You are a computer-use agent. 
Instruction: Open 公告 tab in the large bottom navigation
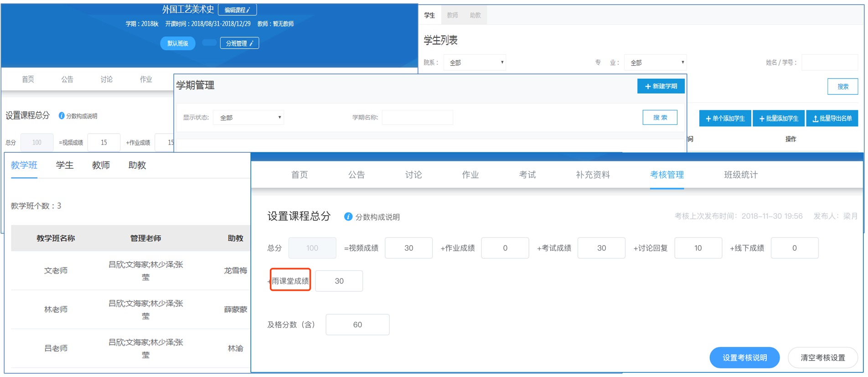tap(356, 175)
